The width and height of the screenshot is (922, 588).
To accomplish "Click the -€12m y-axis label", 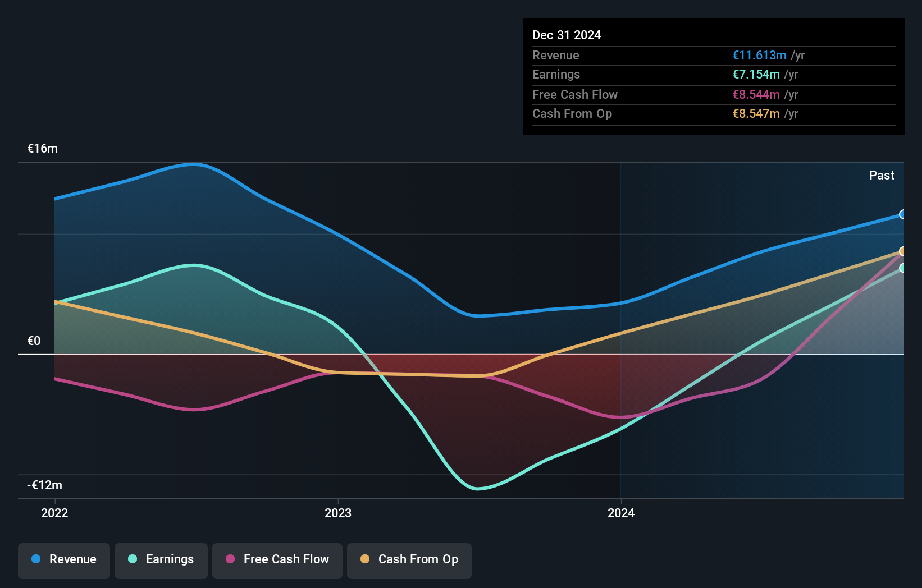I will pyautogui.click(x=45, y=485).
